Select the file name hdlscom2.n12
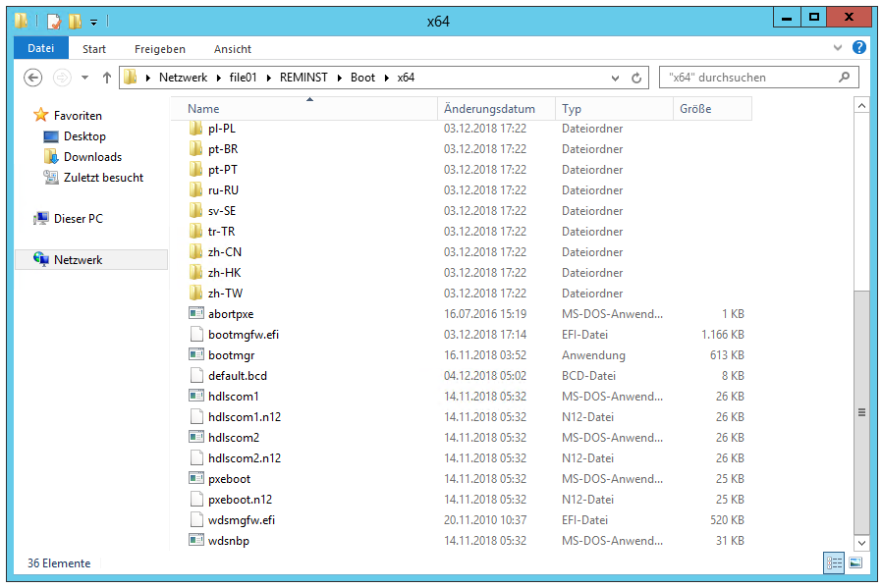The image size is (882, 588). 245,458
